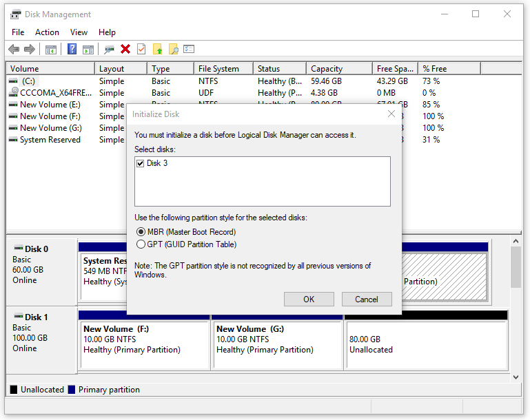Image resolution: width=530 pixels, height=420 pixels.
Task: Click the disk pane vertical scrollbar thumb
Action: point(516,267)
